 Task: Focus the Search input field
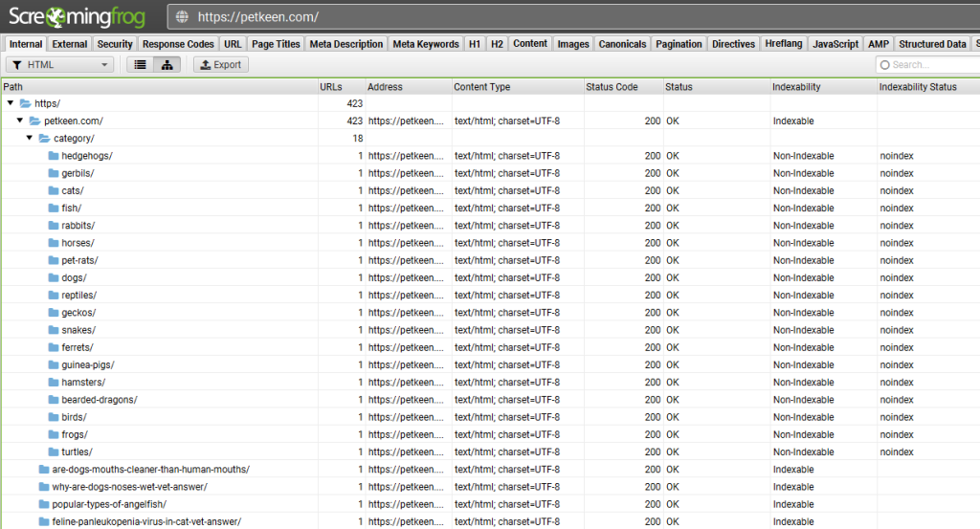click(x=928, y=64)
